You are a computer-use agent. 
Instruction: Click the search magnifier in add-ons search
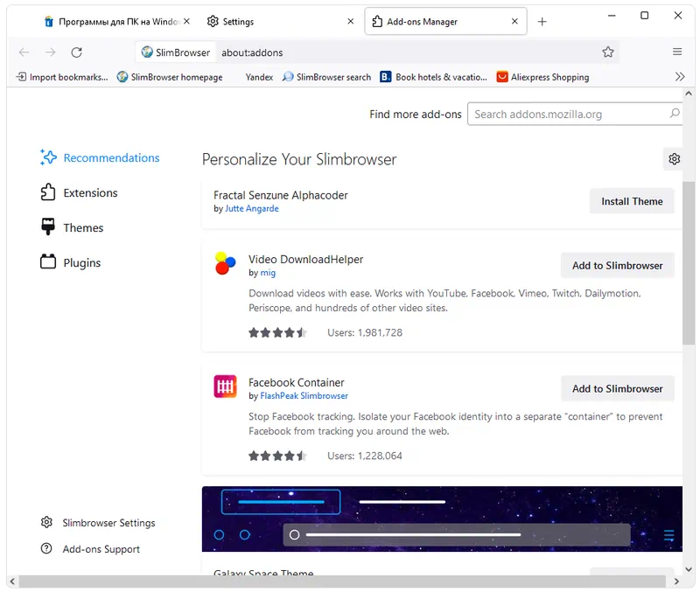click(674, 114)
